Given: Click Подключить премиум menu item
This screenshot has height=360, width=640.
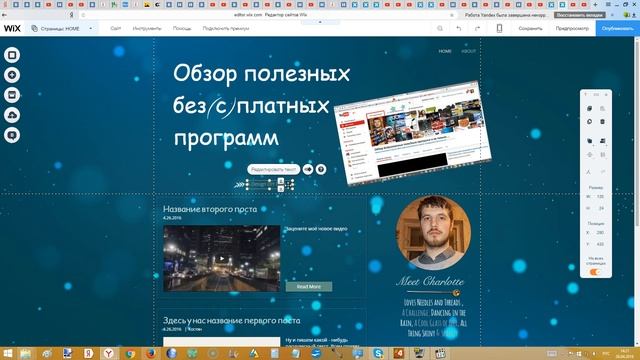Looking at the screenshot, I should [226, 29].
